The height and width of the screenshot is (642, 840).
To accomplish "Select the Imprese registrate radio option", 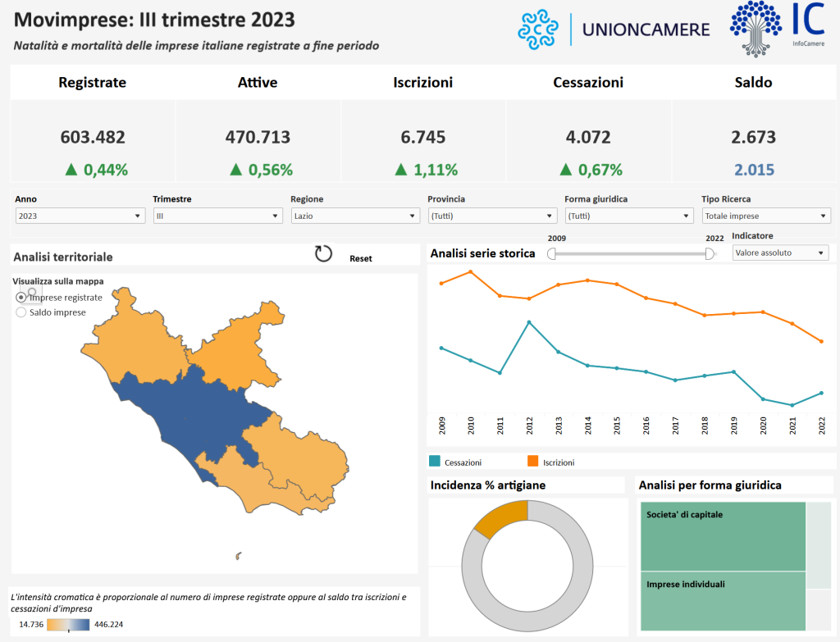I will click(21, 298).
